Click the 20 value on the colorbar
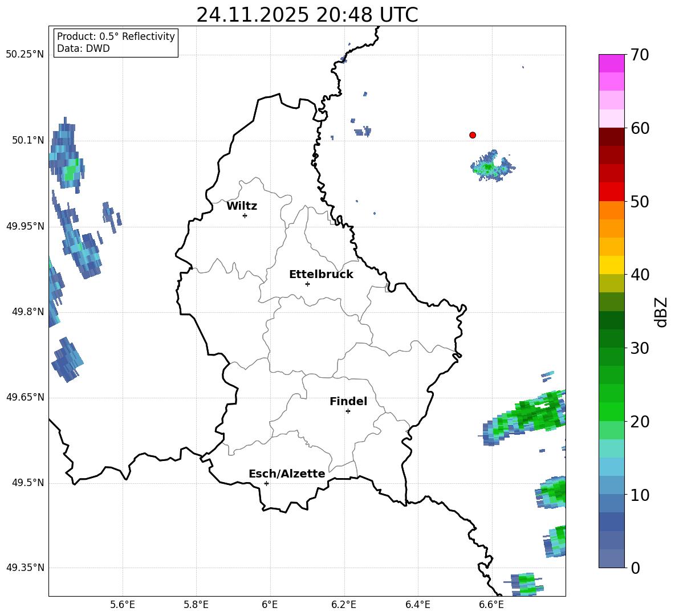This screenshot has height=616, width=675. [x=639, y=421]
